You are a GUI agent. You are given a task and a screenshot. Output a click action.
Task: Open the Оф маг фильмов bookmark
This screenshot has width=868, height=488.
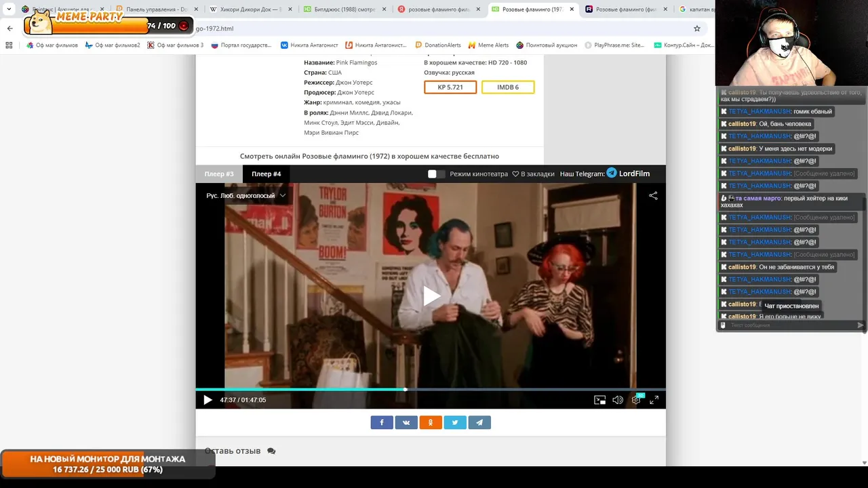pyautogui.click(x=52, y=45)
